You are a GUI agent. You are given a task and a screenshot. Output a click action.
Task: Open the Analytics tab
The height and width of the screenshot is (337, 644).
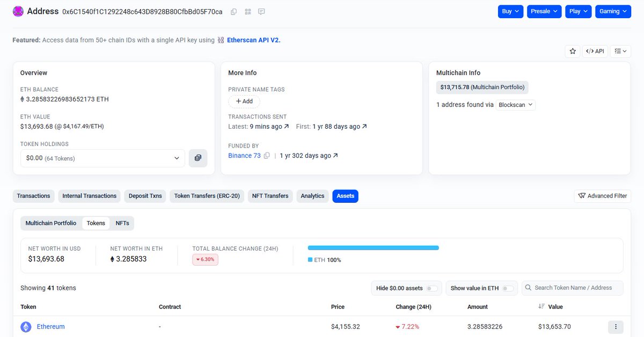click(313, 196)
